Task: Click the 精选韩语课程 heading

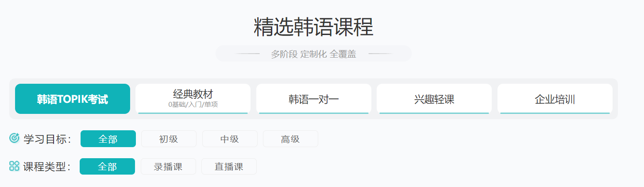Action: (x=313, y=27)
